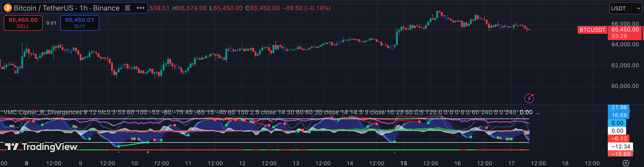This screenshot has height=167, width=644.
Task: Click the date 17 on the time axis
Action: [511, 163]
